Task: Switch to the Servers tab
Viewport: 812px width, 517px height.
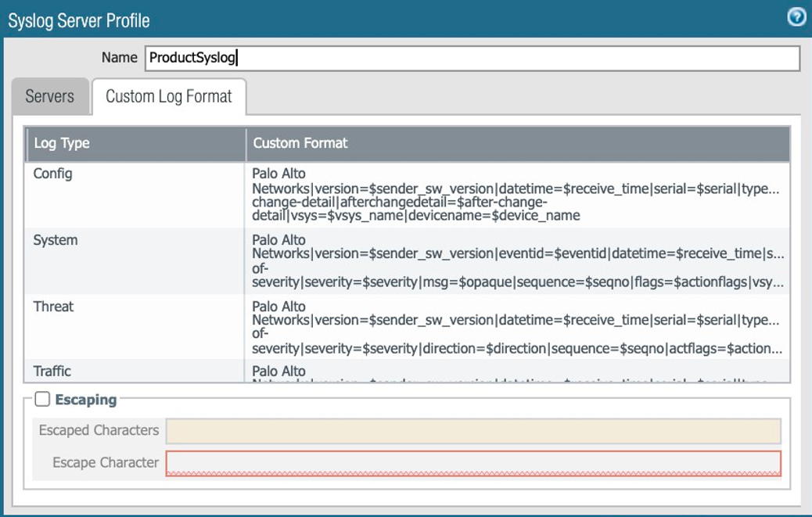Action: coord(50,96)
